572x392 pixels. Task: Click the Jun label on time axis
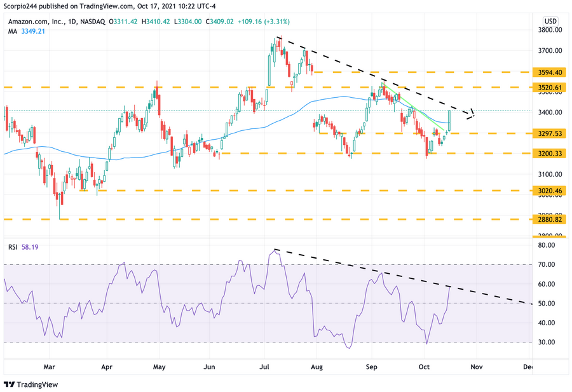click(209, 367)
